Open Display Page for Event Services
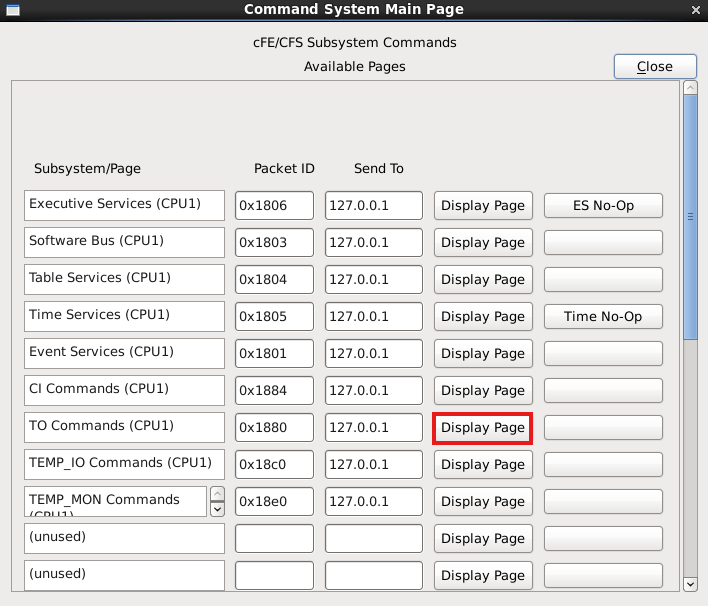Screen dimensions: 708x606 (482, 353)
